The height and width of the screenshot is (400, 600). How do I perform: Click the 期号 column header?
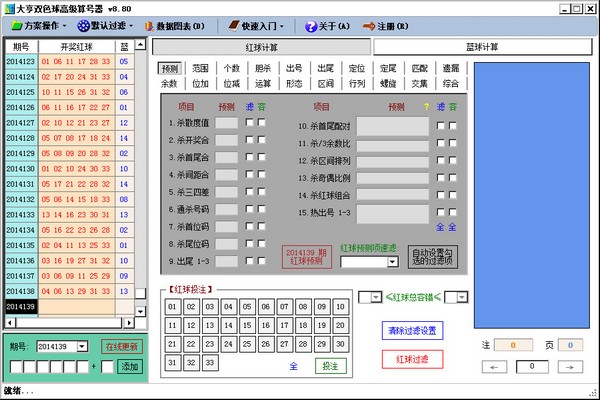click(x=21, y=47)
